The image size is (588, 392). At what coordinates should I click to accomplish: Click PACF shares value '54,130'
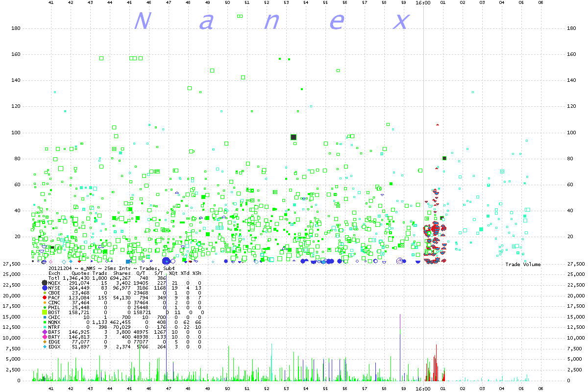click(x=122, y=299)
